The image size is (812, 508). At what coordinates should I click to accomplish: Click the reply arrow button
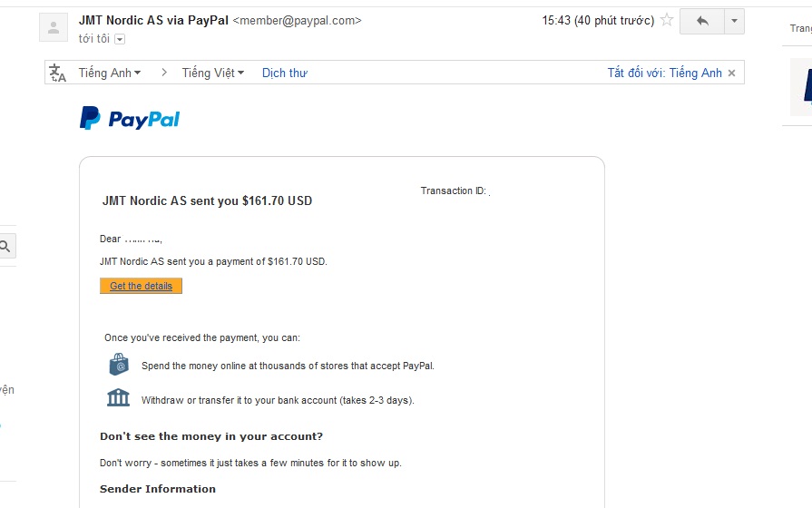702,21
